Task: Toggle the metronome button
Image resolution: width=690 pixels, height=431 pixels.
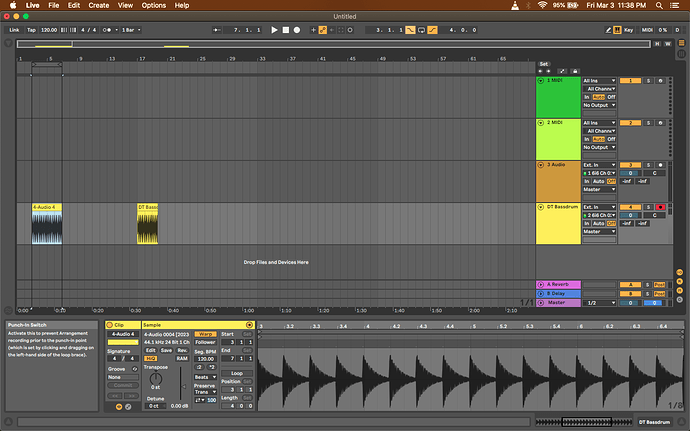Action: 107,30
